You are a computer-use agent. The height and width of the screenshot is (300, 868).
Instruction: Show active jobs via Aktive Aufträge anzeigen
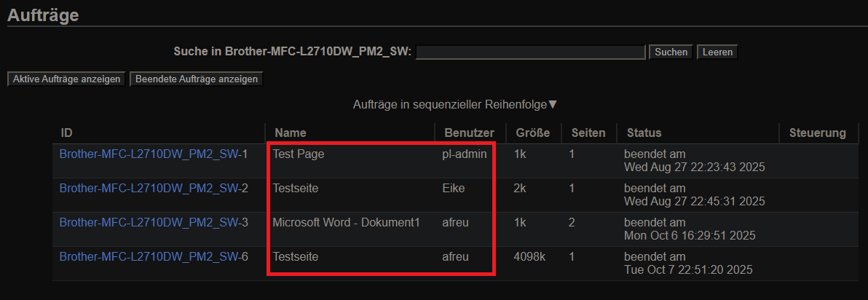coord(66,79)
